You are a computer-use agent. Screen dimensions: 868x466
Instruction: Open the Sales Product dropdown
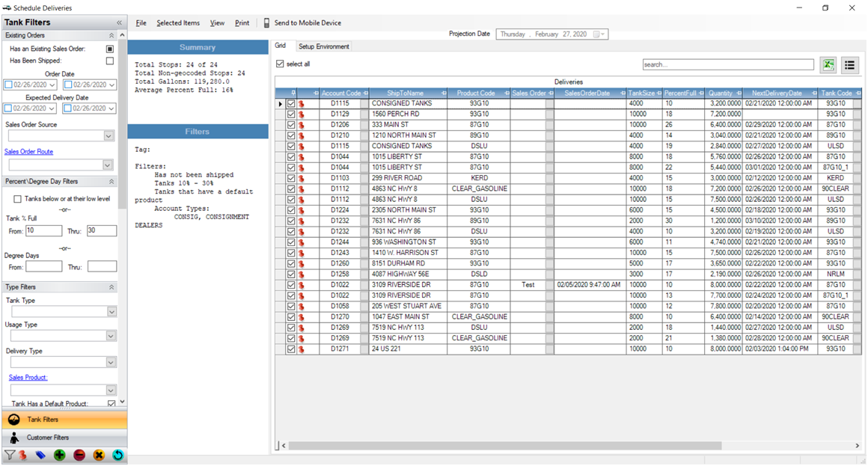111,390
